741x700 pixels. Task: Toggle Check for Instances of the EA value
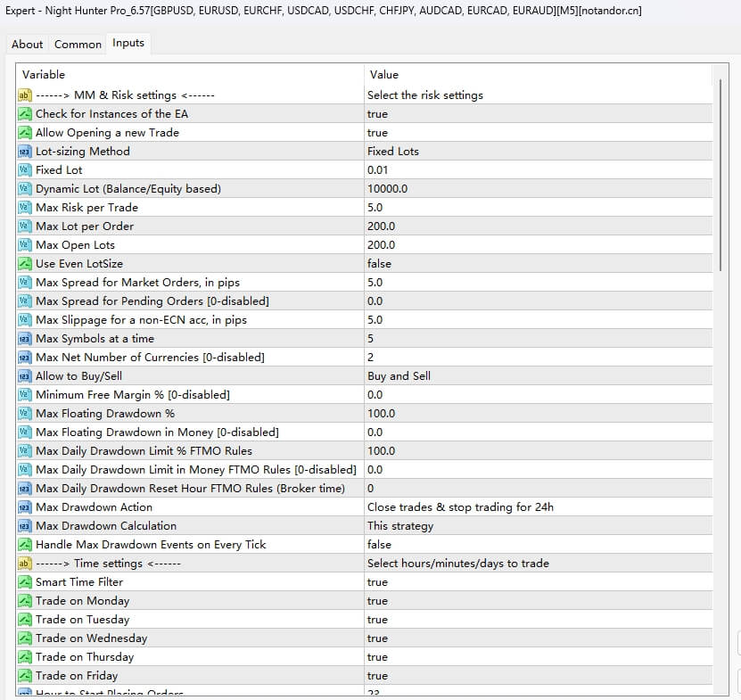[x=539, y=114]
